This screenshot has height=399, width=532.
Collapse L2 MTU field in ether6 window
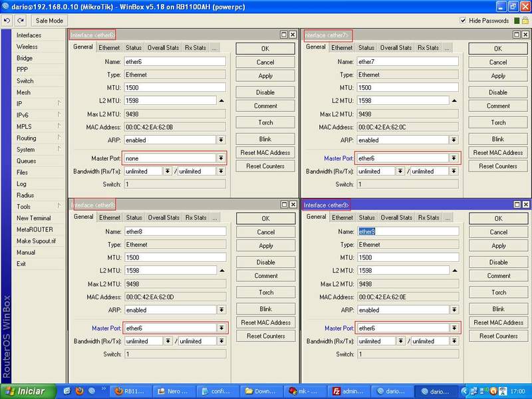(221, 101)
